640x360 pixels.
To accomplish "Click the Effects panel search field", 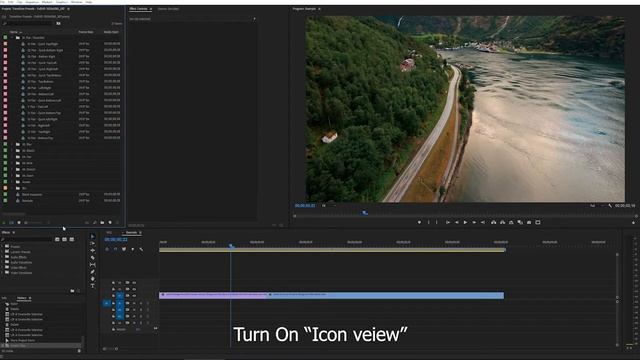I will click(x=28, y=239).
